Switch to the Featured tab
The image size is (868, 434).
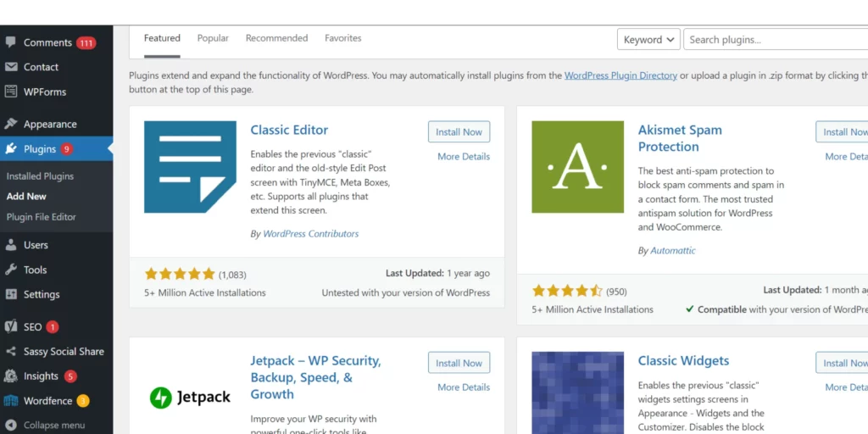(162, 38)
